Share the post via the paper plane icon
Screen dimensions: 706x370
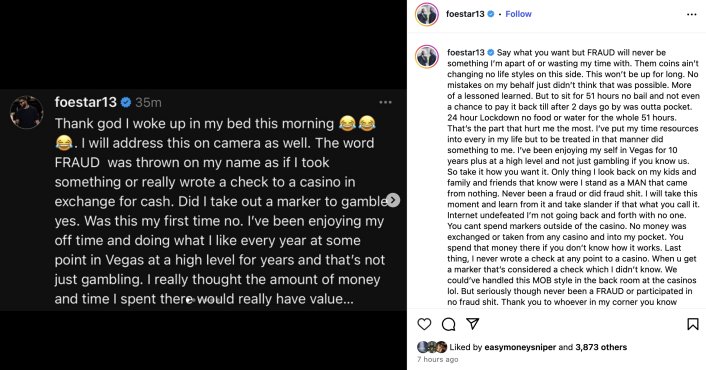coord(472,324)
